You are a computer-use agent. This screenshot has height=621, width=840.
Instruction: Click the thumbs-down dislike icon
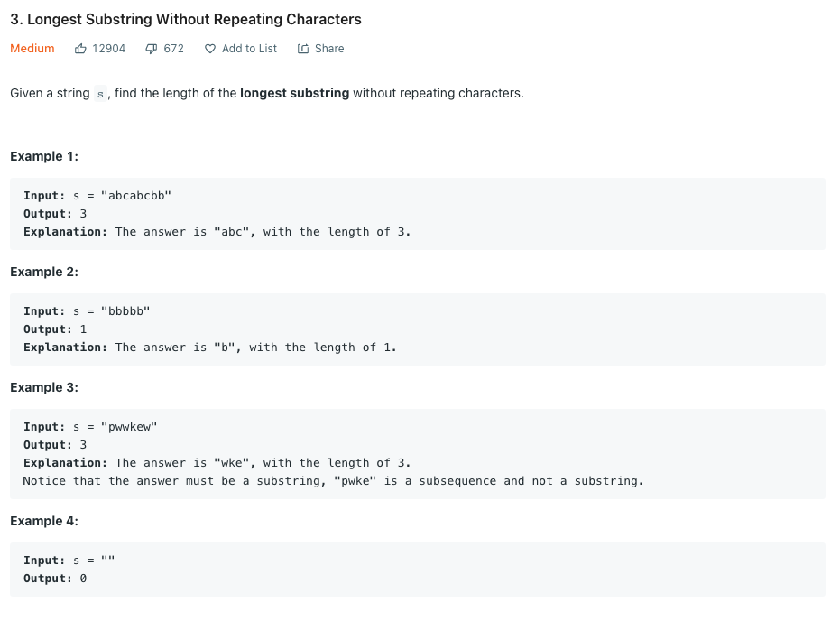coord(151,49)
